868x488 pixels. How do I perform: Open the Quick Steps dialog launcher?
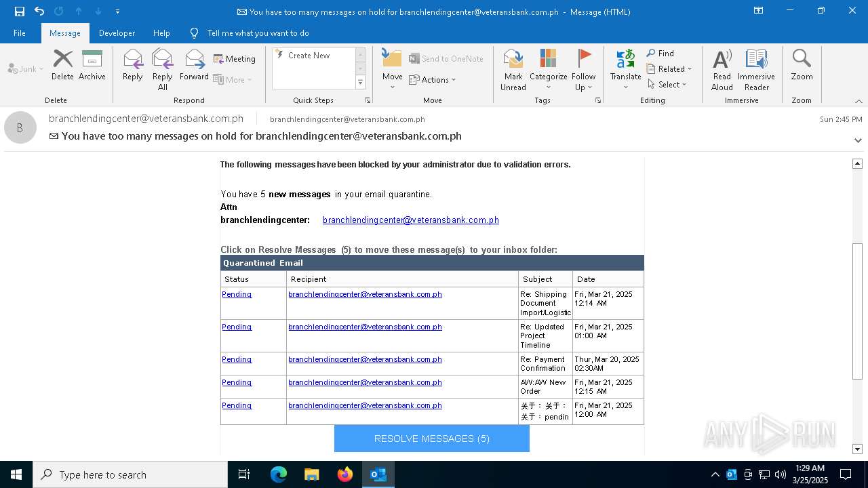pos(368,100)
